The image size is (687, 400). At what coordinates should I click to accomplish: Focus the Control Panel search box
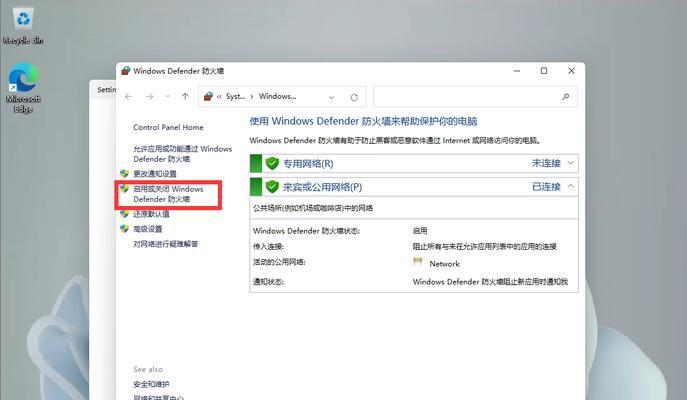[x=475, y=97]
